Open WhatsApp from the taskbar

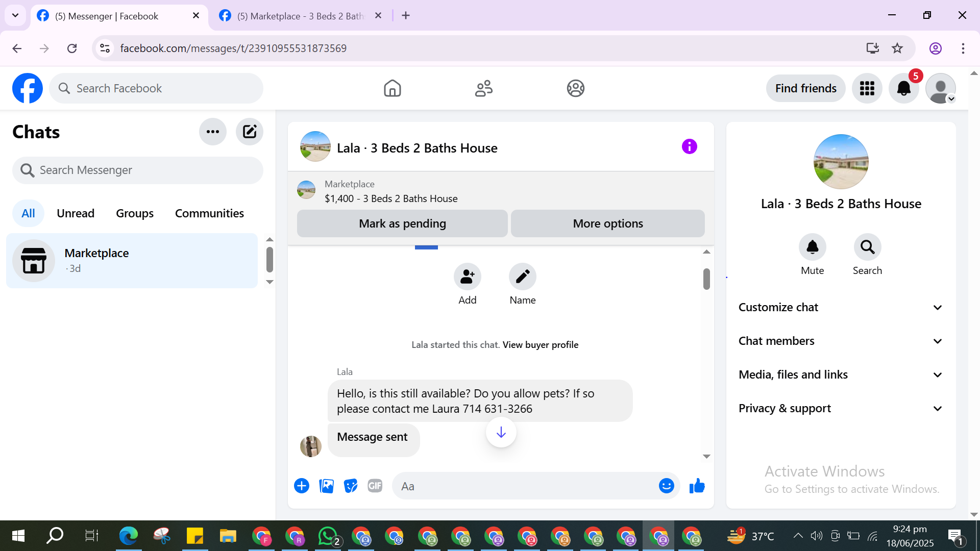pos(329,536)
